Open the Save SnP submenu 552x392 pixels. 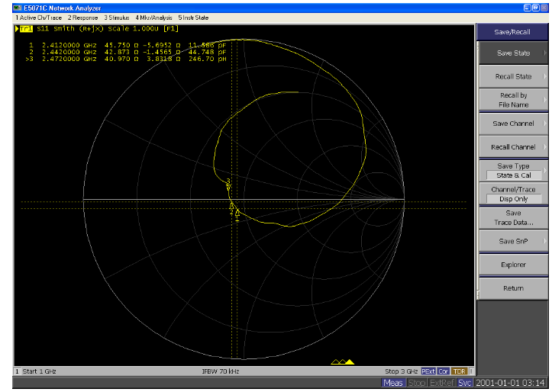[x=513, y=241]
